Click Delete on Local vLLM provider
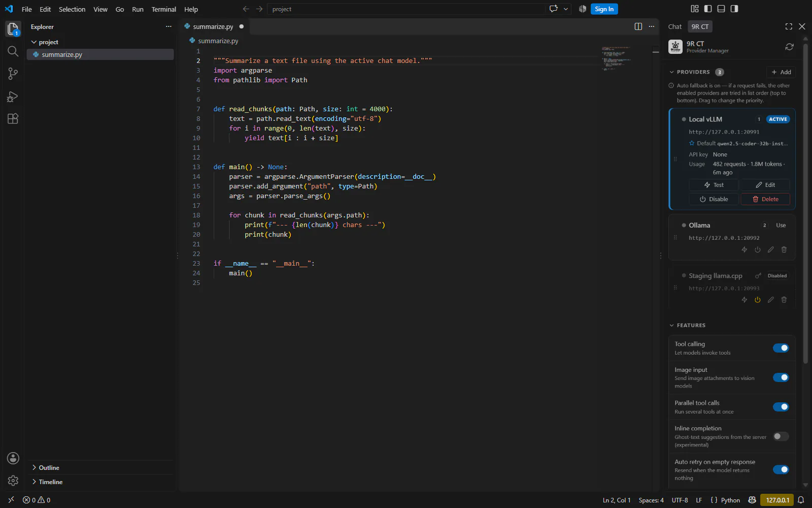The image size is (812, 508). tap(765, 199)
